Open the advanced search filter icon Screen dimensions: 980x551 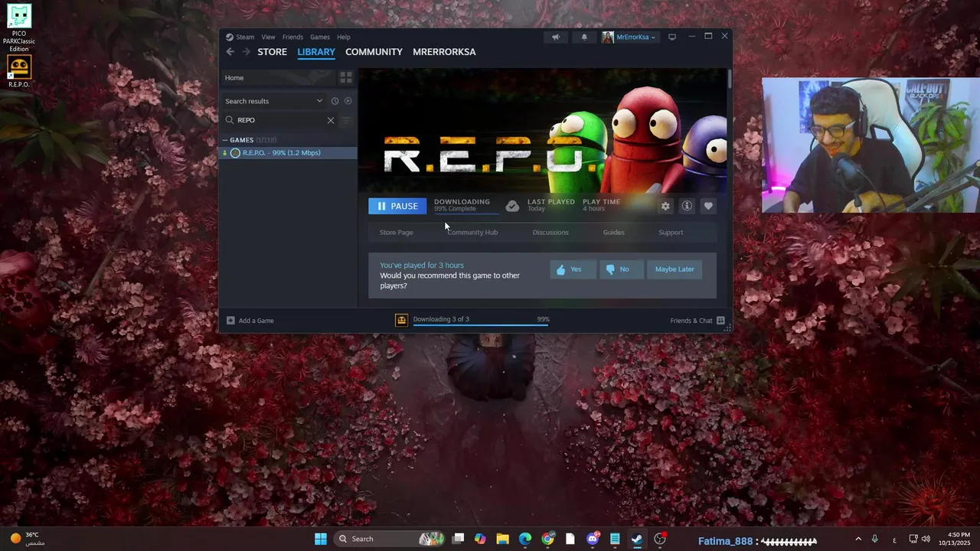346,120
